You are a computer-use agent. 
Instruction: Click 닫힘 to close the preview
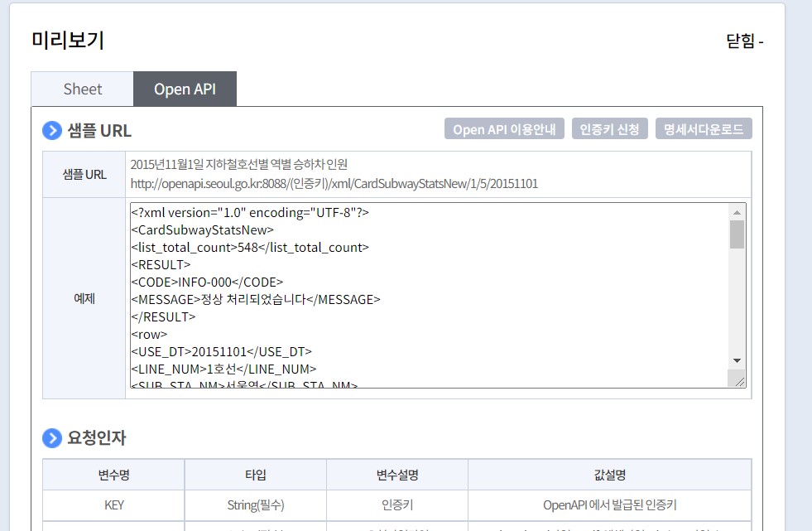tap(742, 40)
